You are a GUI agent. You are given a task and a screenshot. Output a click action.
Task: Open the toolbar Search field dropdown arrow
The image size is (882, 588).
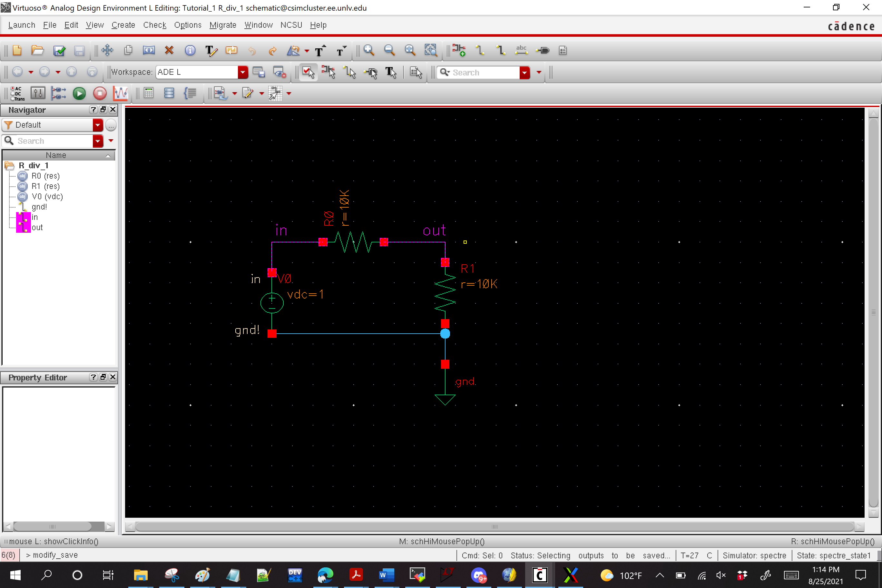click(x=524, y=73)
